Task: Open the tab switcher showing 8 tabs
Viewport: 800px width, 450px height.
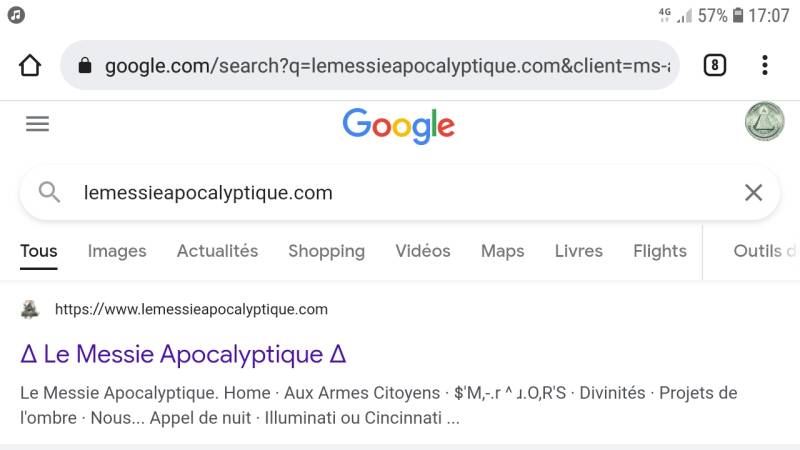Action: 714,66
